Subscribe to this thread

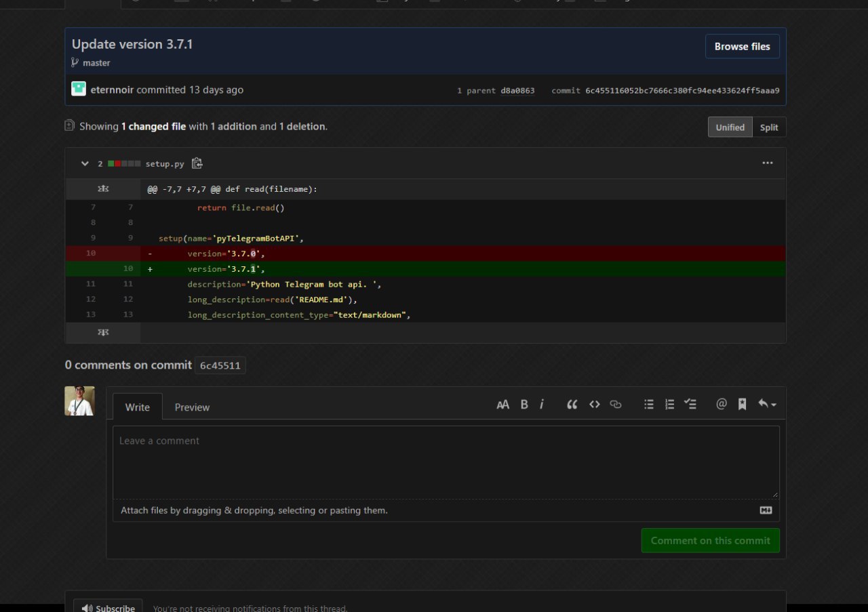[108, 607]
